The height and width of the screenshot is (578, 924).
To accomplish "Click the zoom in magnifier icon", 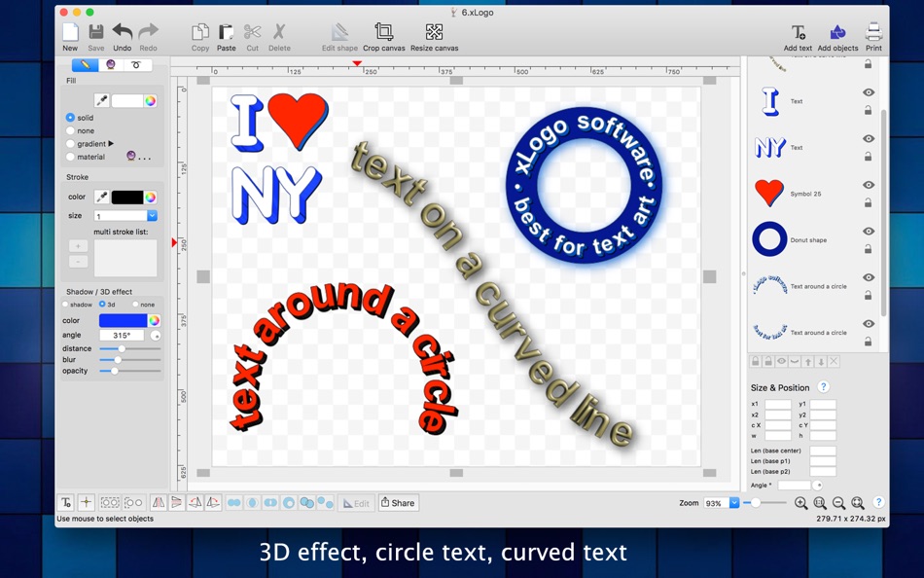I will click(x=800, y=503).
